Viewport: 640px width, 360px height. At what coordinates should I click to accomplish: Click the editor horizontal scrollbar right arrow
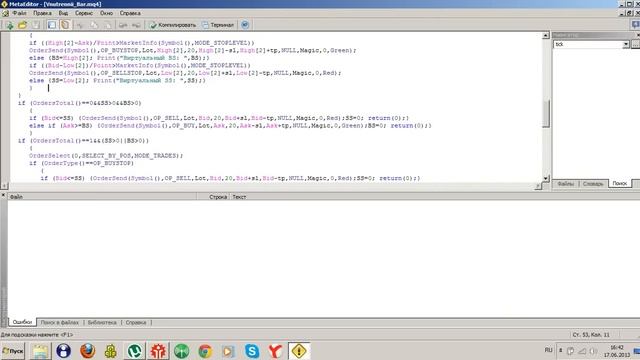538,186
